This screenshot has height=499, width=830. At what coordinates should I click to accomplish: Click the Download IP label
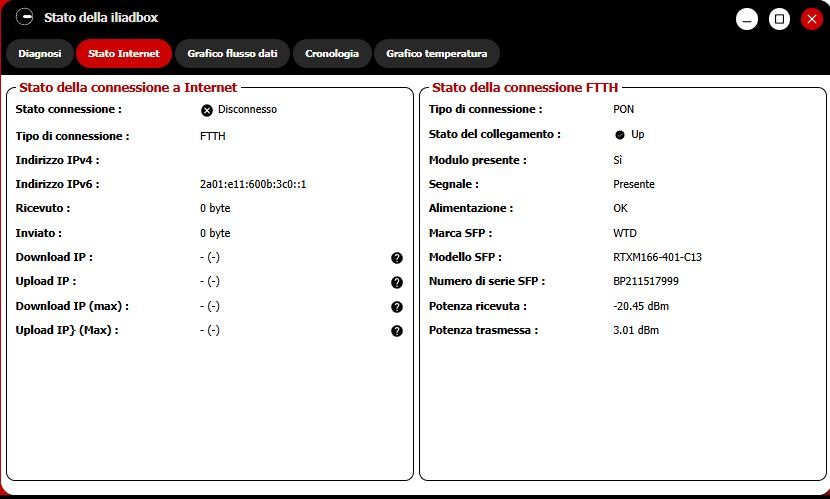[54, 257]
